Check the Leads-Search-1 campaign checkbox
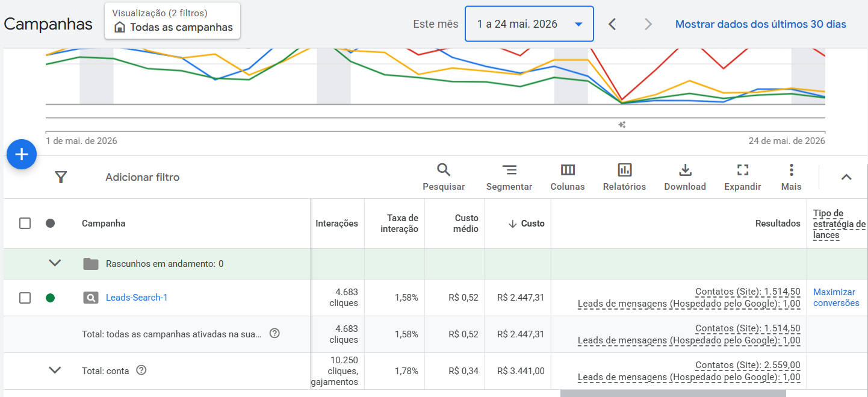 [25, 298]
